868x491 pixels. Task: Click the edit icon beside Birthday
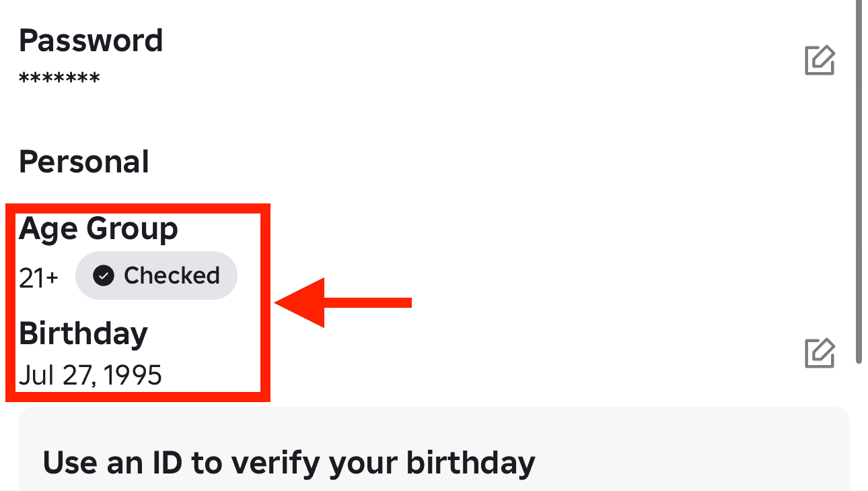[x=820, y=354]
